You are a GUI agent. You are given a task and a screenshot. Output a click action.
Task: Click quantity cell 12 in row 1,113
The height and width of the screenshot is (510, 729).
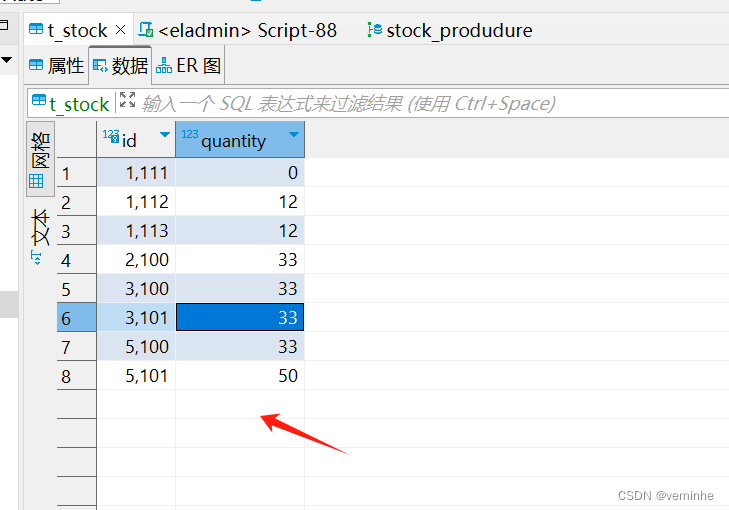[240, 231]
